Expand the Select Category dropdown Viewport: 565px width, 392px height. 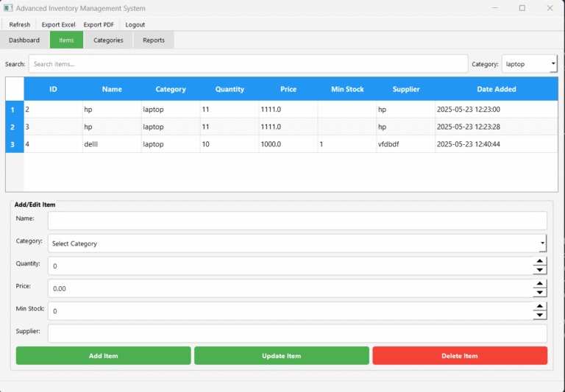(296, 243)
